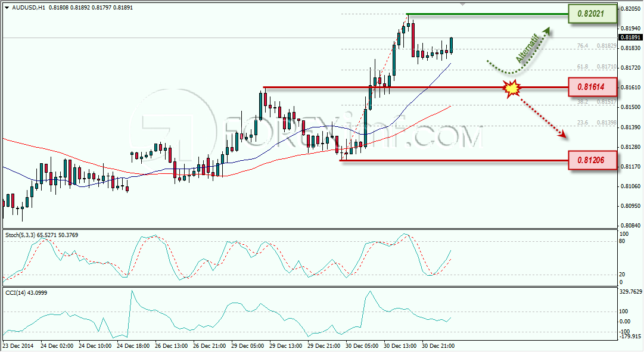Click the AUDUSD,H1 symbol title

pyautogui.click(x=29, y=8)
